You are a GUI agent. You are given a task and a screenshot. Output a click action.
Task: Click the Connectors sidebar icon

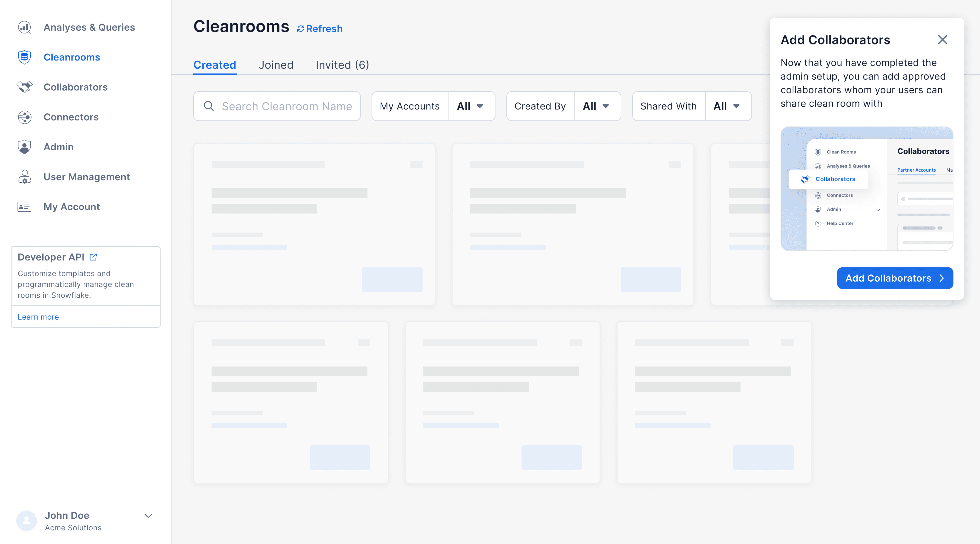coord(24,117)
